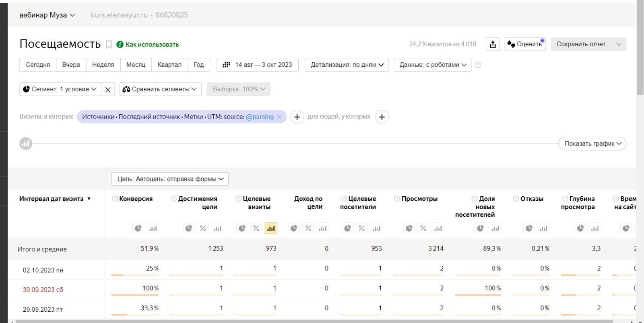Open the help icon beside Данные dropdown

click(x=478, y=65)
